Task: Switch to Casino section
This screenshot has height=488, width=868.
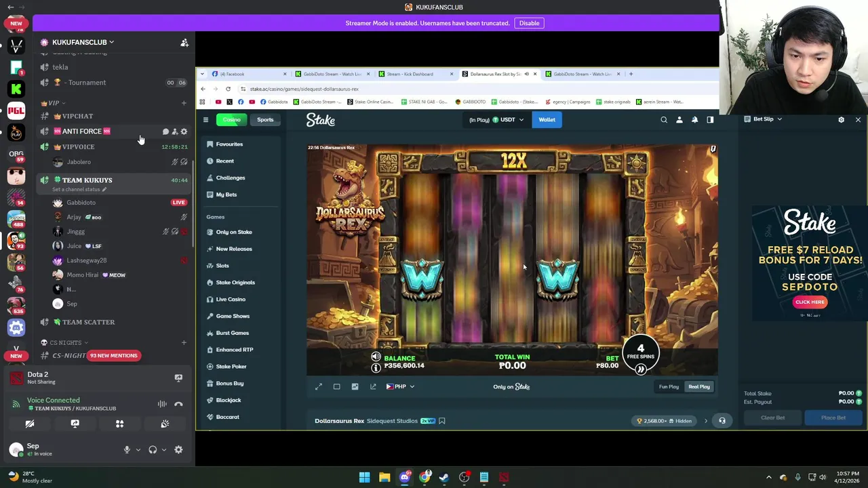Action: pos(232,119)
